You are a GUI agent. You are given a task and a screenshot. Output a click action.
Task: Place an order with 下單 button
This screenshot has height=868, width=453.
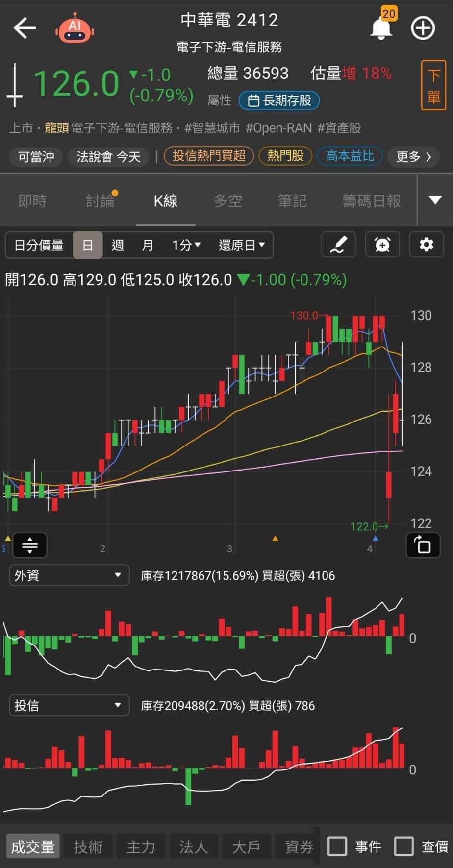pos(433,85)
